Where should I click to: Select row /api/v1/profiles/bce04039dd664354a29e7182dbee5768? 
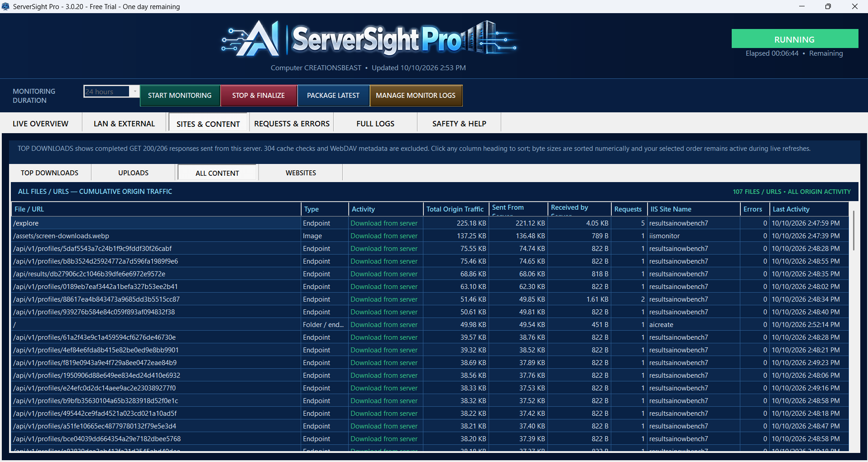coord(430,439)
